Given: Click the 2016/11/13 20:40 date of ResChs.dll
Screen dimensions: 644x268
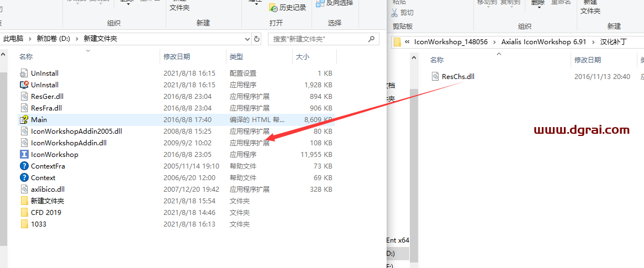Looking at the screenshot, I should [602, 76].
